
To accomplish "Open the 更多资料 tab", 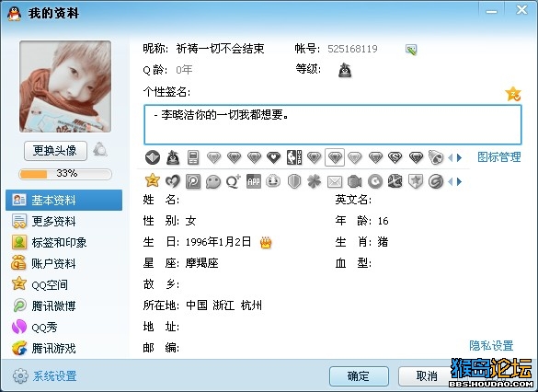I will click(63, 222).
